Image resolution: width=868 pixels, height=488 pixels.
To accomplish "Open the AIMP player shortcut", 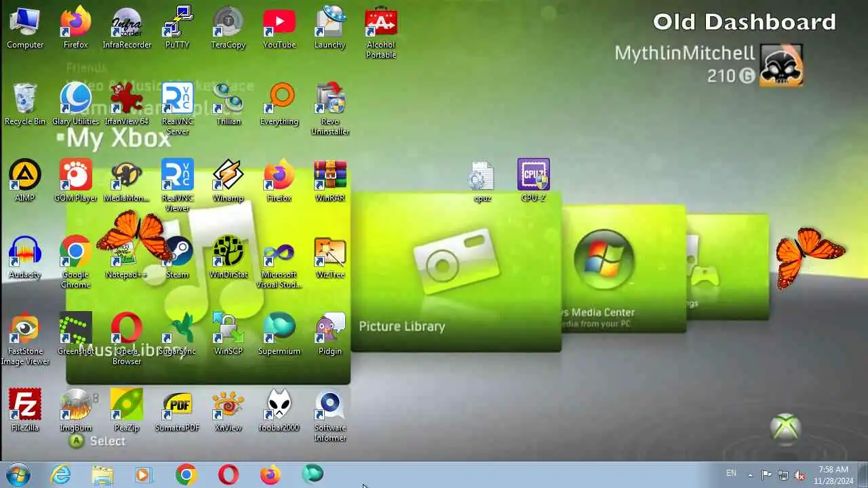I will (x=25, y=181).
